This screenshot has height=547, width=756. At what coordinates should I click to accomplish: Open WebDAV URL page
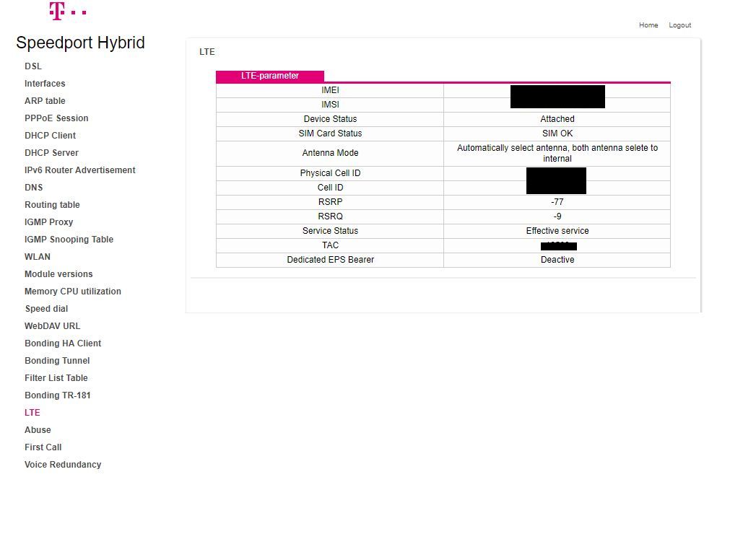pyautogui.click(x=53, y=326)
